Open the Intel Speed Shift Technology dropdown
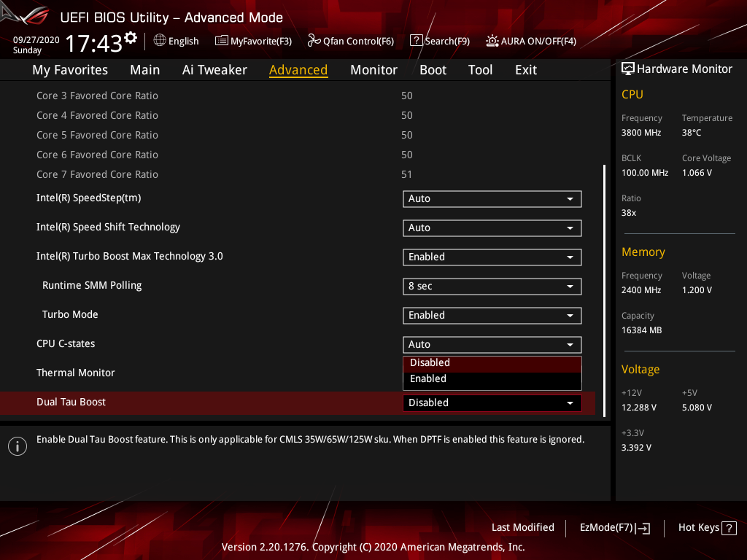 pyautogui.click(x=492, y=227)
